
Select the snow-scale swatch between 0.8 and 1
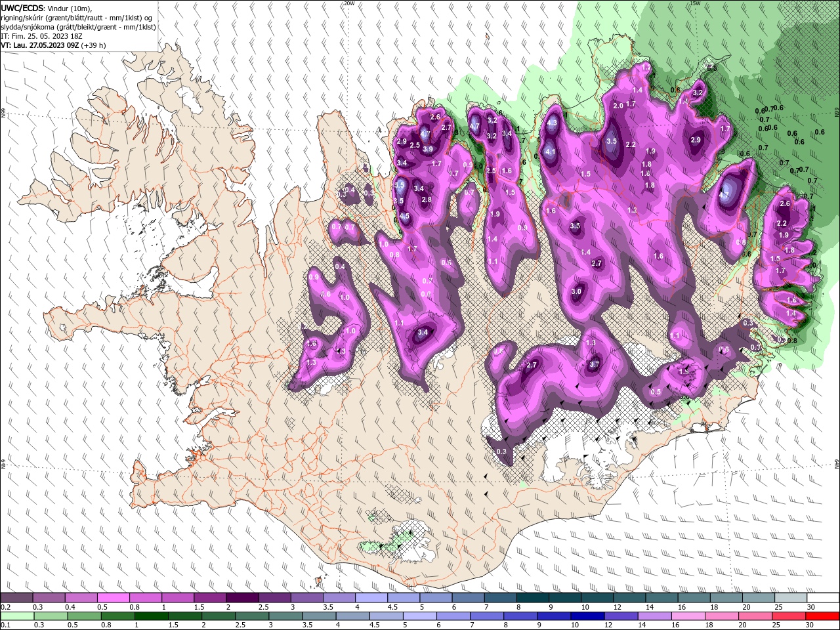click(145, 598)
